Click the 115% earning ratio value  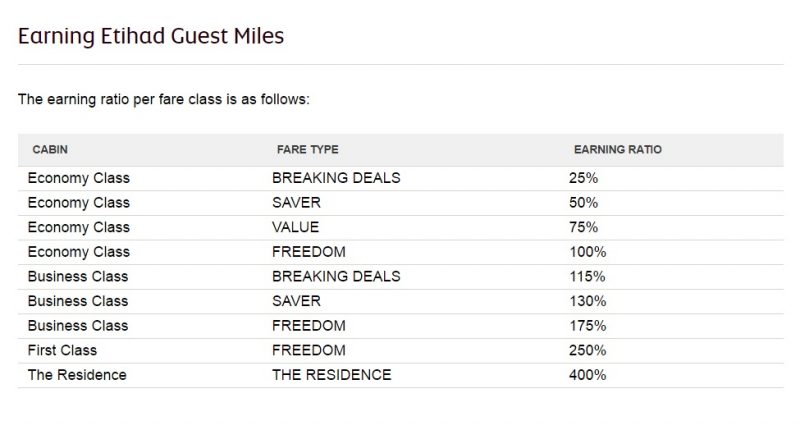point(587,276)
